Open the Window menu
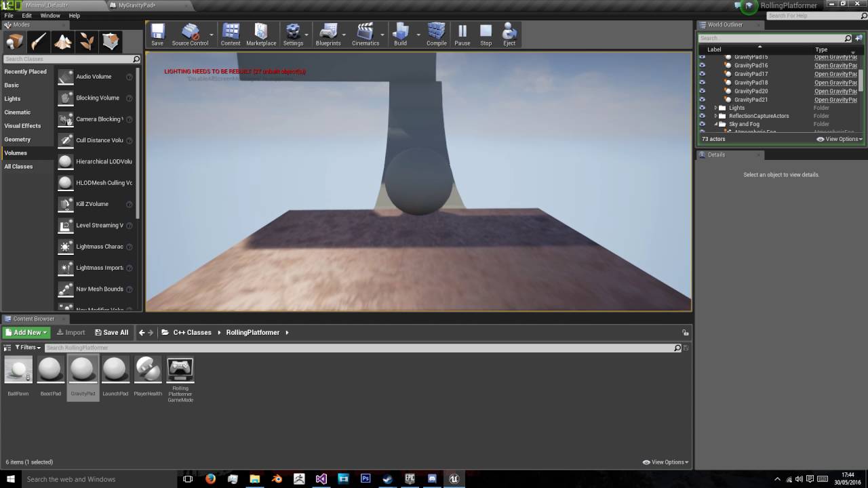Screen dimensions: 868x488 tap(50, 16)
